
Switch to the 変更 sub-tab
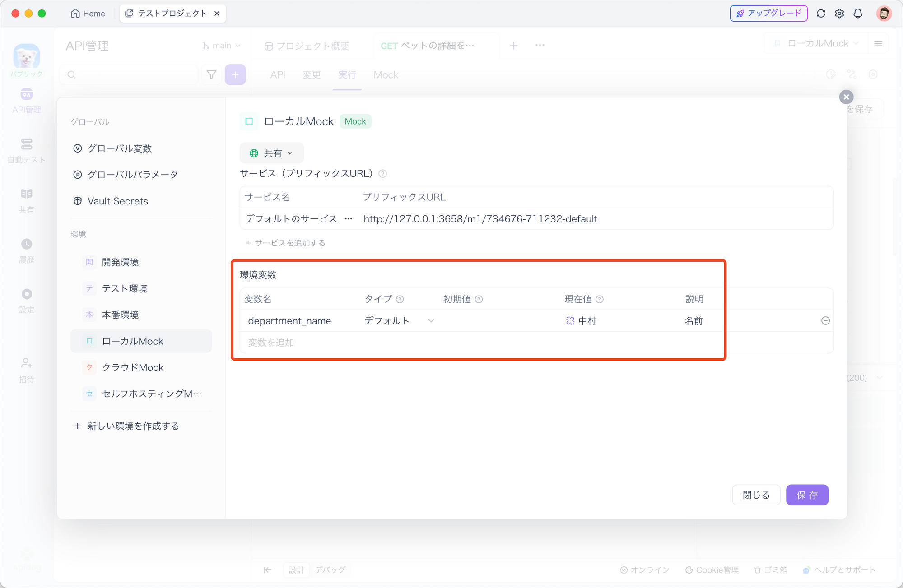point(312,75)
